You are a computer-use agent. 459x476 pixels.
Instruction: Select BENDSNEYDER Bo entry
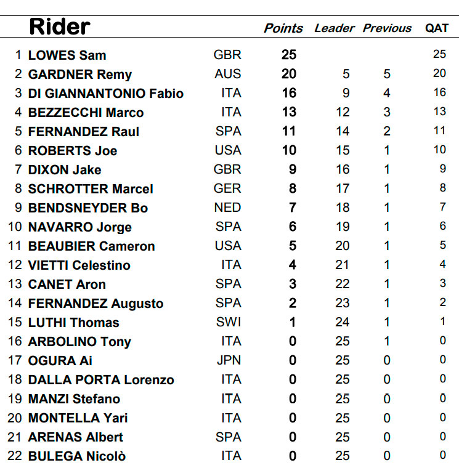(87, 208)
